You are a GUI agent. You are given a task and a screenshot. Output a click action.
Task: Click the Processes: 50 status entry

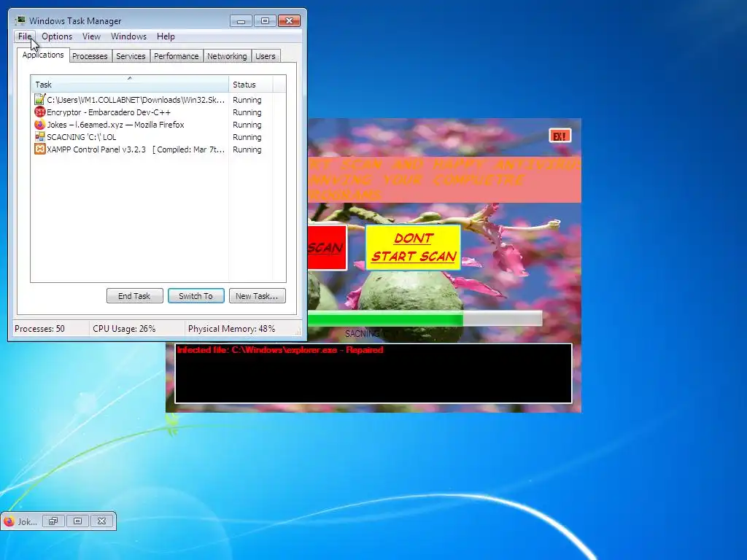(x=39, y=329)
